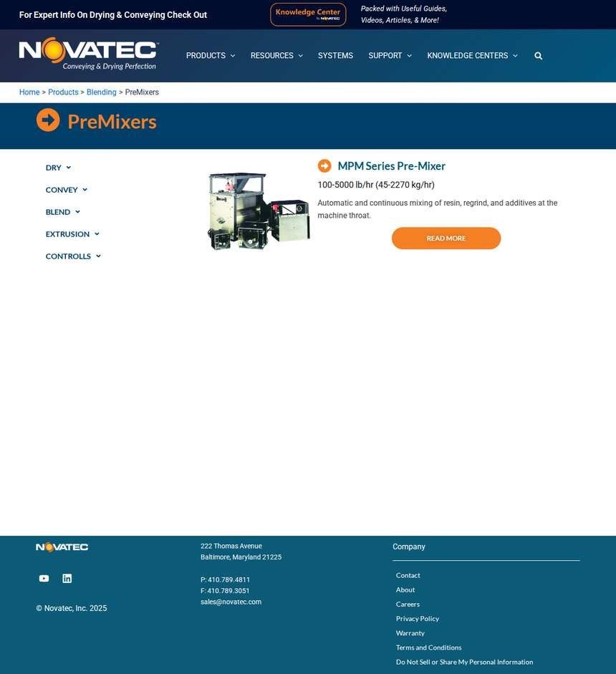Go to Blending breadcrumb link
This screenshot has height=674, width=616.
(102, 92)
